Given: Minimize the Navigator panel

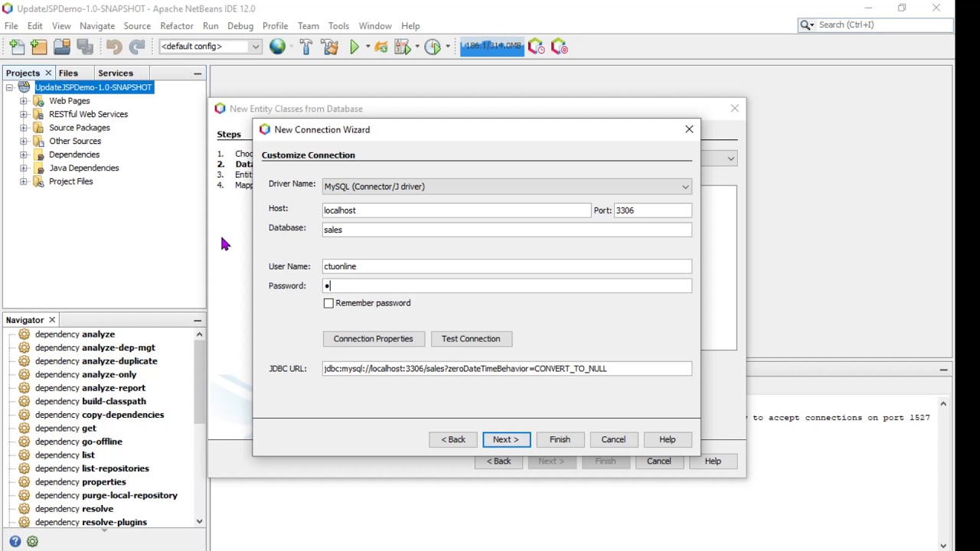Looking at the screenshot, I should coord(198,321).
